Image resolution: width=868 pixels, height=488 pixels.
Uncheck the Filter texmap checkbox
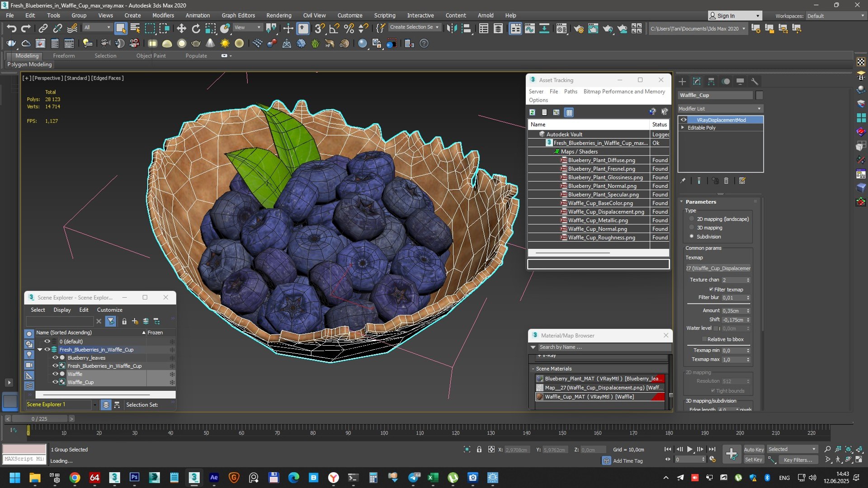tap(711, 290)
